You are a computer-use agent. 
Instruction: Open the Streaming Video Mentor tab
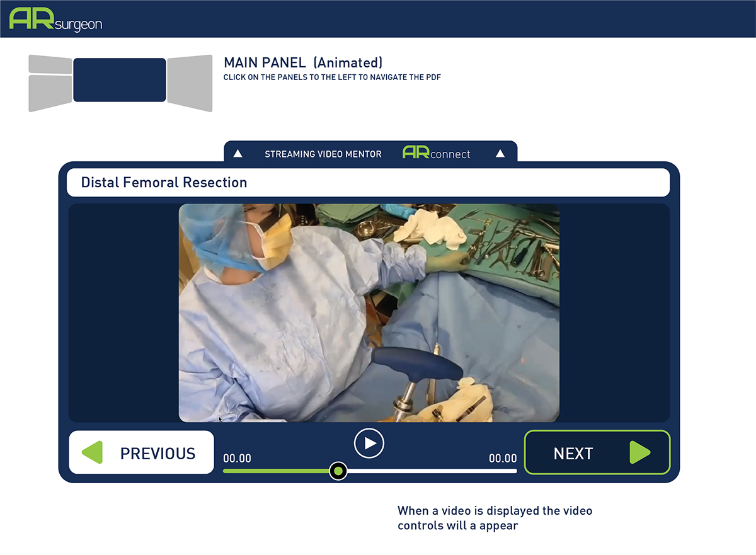[323, 154]
